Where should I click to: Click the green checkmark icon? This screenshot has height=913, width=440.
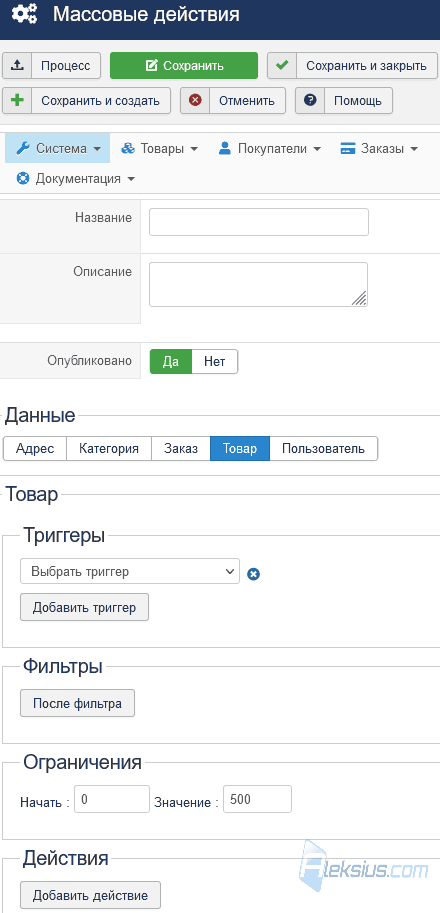click(x=282, y=65)
